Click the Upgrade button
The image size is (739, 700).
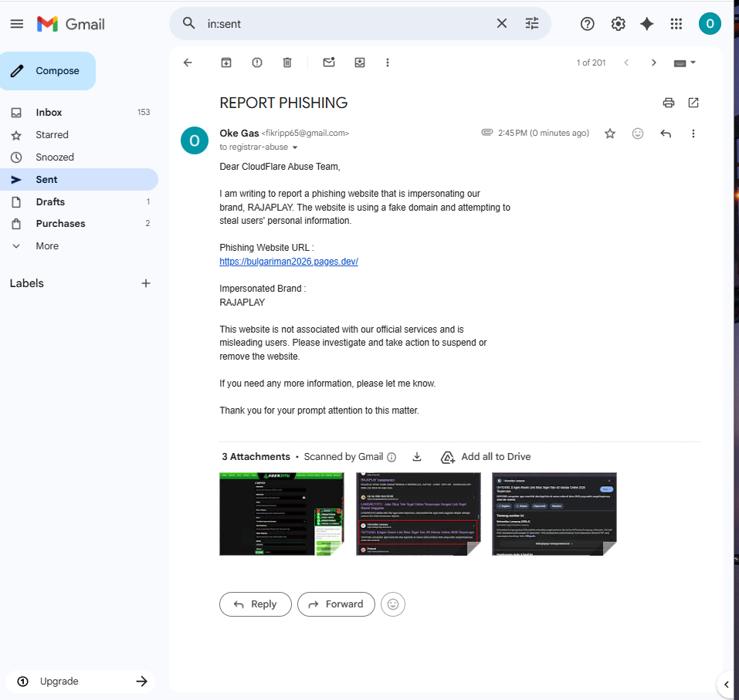point(80,681)
